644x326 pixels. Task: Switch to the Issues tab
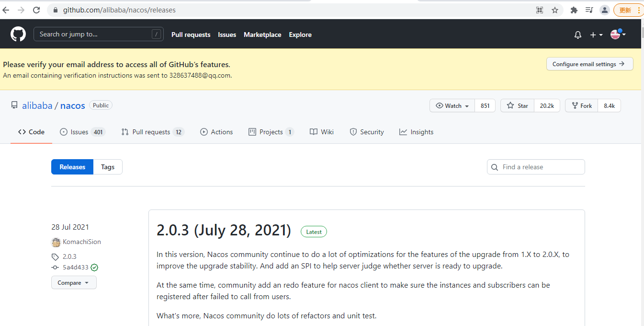(x=82, y=132)
